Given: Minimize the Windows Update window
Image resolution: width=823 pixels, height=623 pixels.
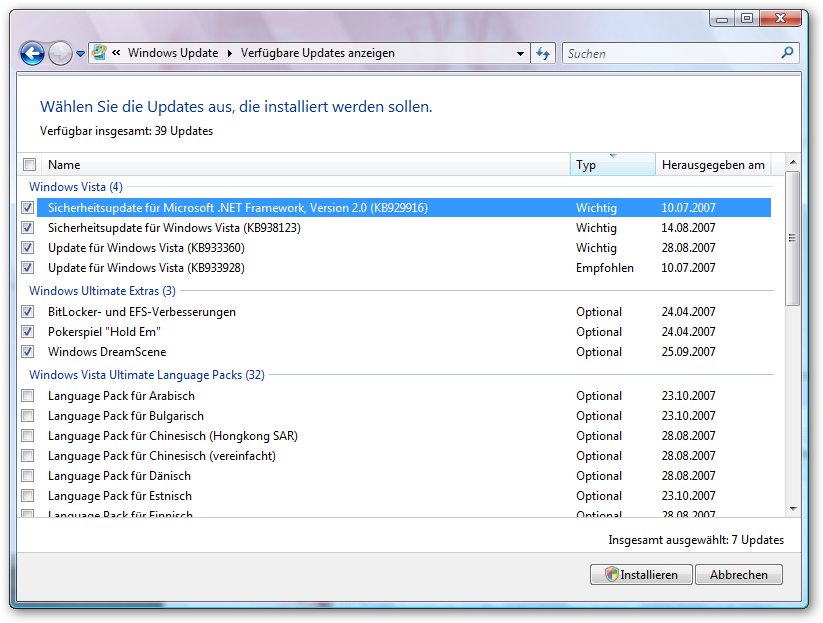Looking at the screenshot, I should click(x=722, y=19).
